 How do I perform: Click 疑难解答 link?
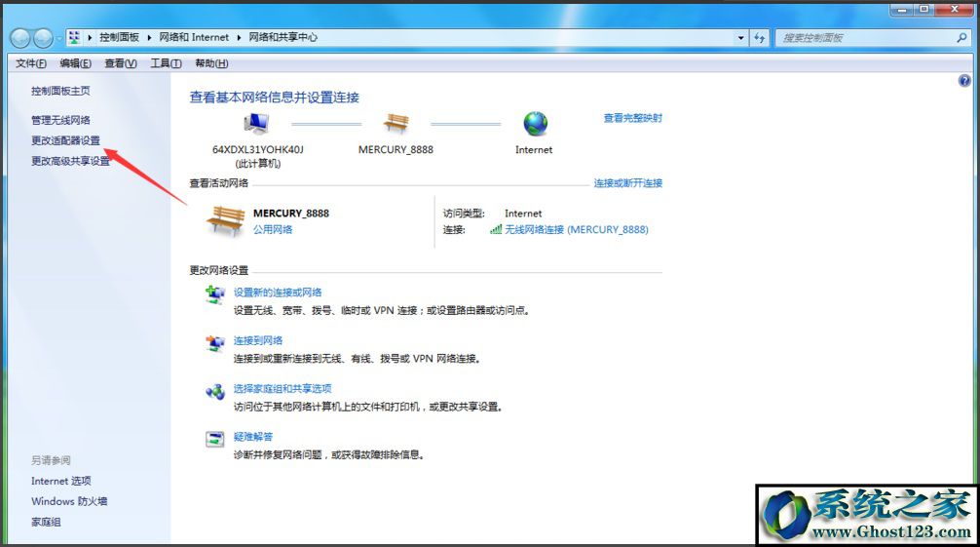click(x=253, y=437)
